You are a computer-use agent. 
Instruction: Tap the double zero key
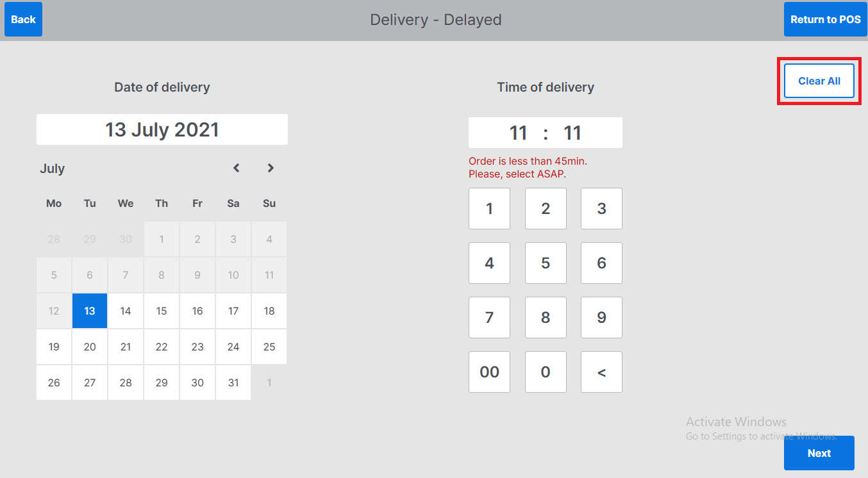point(489,372)
